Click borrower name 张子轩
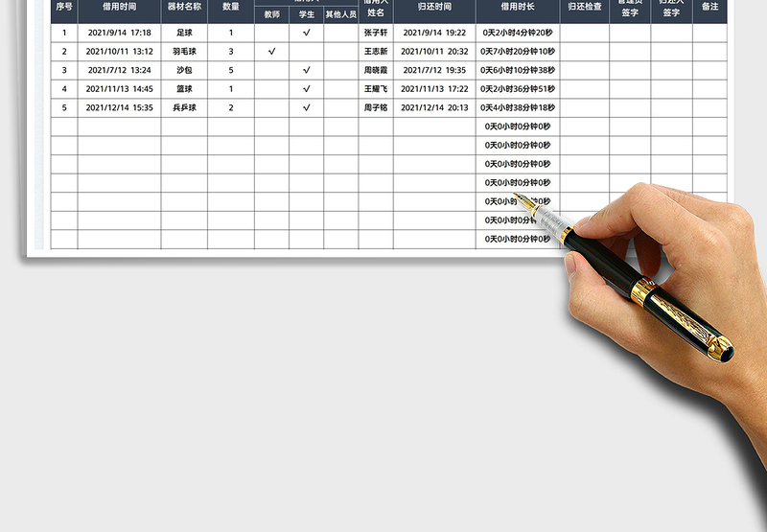Viewport: 767px width, 532px height. (x=376, y=33)
